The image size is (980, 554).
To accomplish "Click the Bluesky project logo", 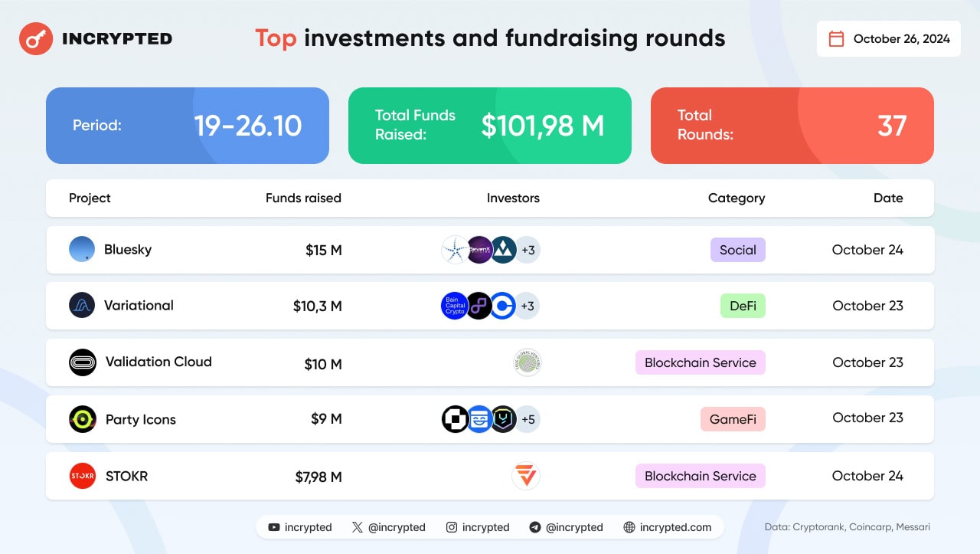I will tap(82, 249).
